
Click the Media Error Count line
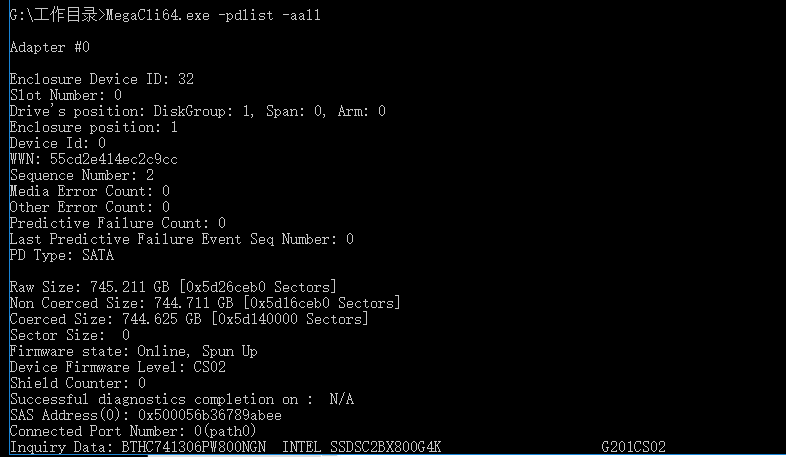(x=90, y=191)
